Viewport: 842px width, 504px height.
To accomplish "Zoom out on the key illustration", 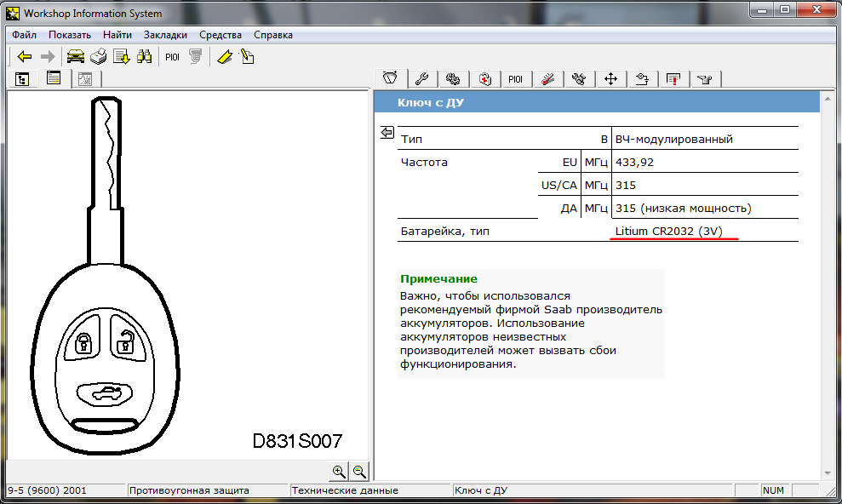I will (359, 472).
